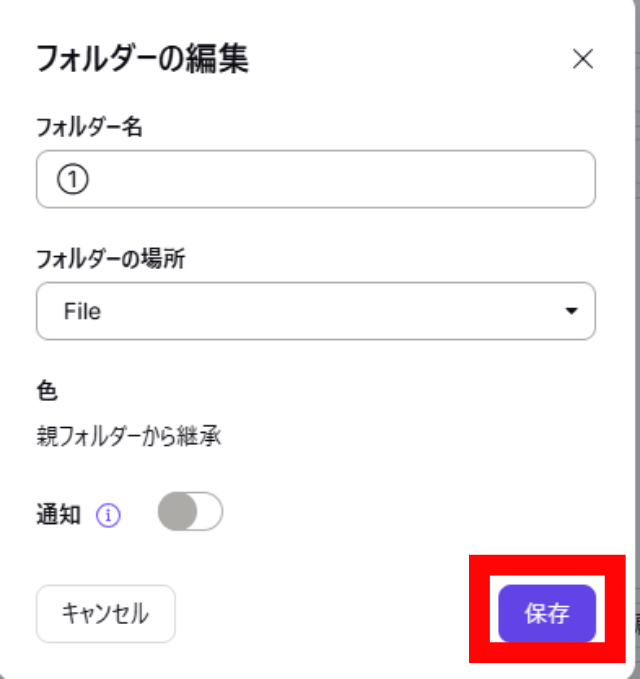The width and height of the screenshot is (640, 679).
Task: Select the "File" text in location selector
Action: pos(82,311)
